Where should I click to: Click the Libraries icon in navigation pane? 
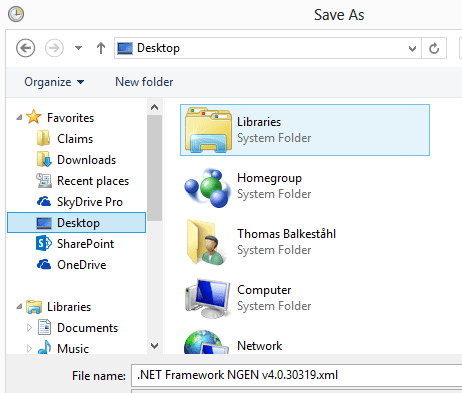pyautogui.click(x=34, y=306)
